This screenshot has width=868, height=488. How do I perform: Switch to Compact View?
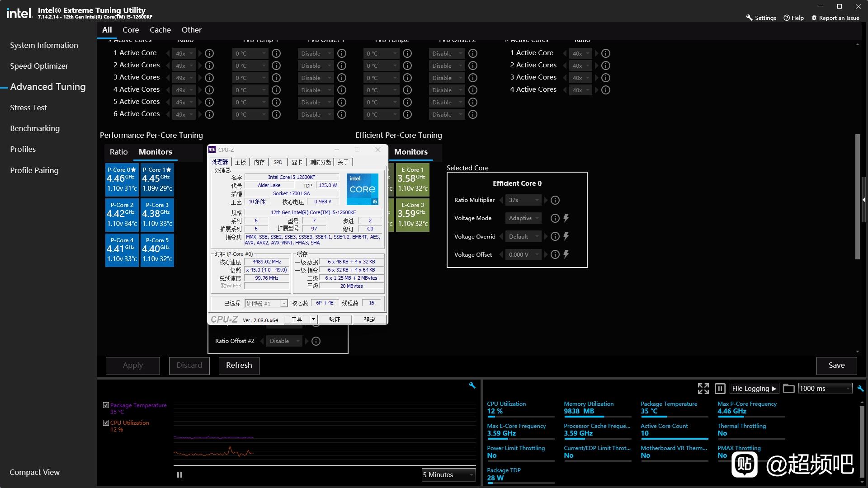pos(35,472)
